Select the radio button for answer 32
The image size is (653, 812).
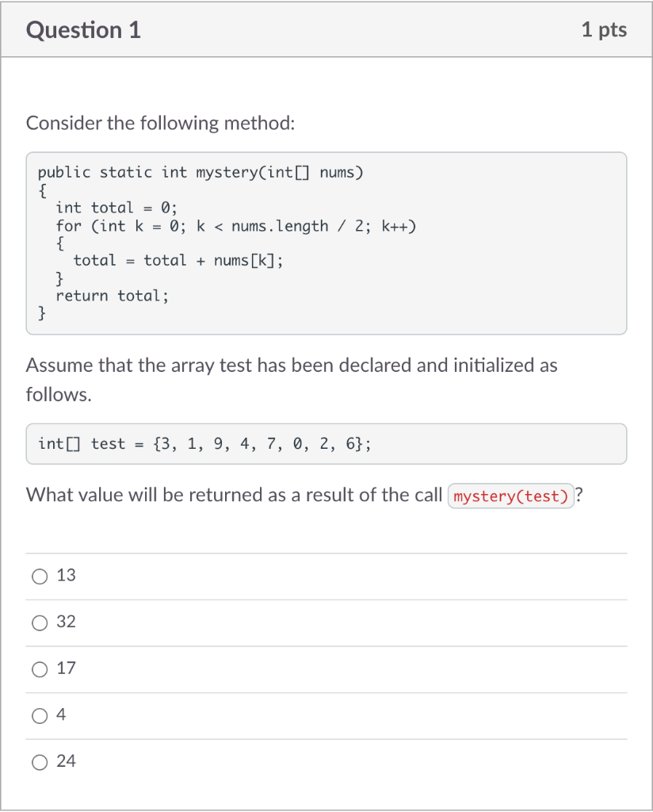coord(40,623)
